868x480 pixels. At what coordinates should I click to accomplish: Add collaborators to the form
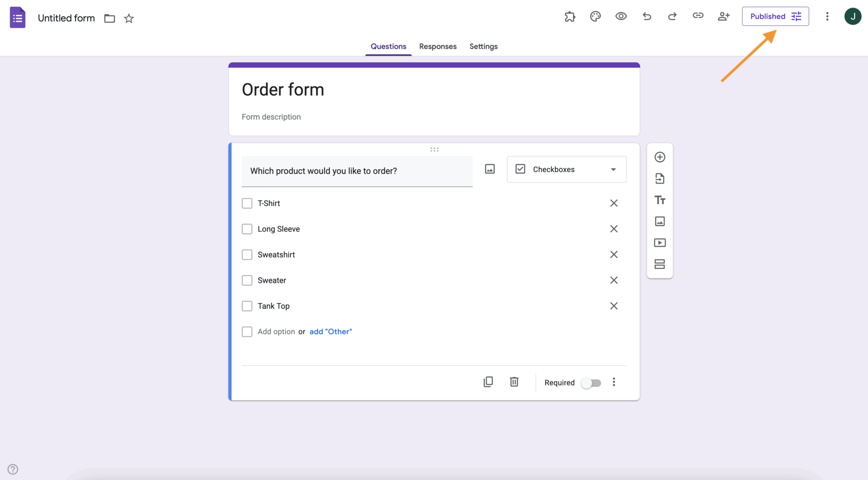(723, 17)
